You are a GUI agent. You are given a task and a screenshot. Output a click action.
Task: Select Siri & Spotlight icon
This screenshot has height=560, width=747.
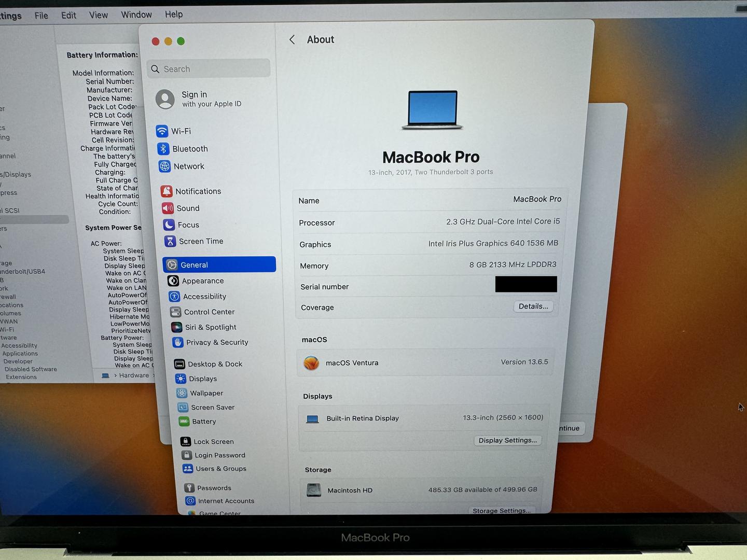click(176, 327)
